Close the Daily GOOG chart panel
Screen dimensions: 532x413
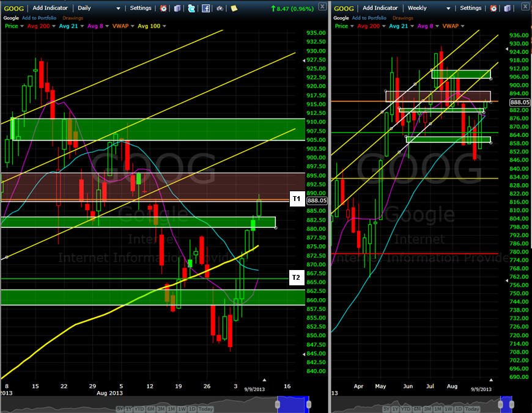tap(322, 7)
